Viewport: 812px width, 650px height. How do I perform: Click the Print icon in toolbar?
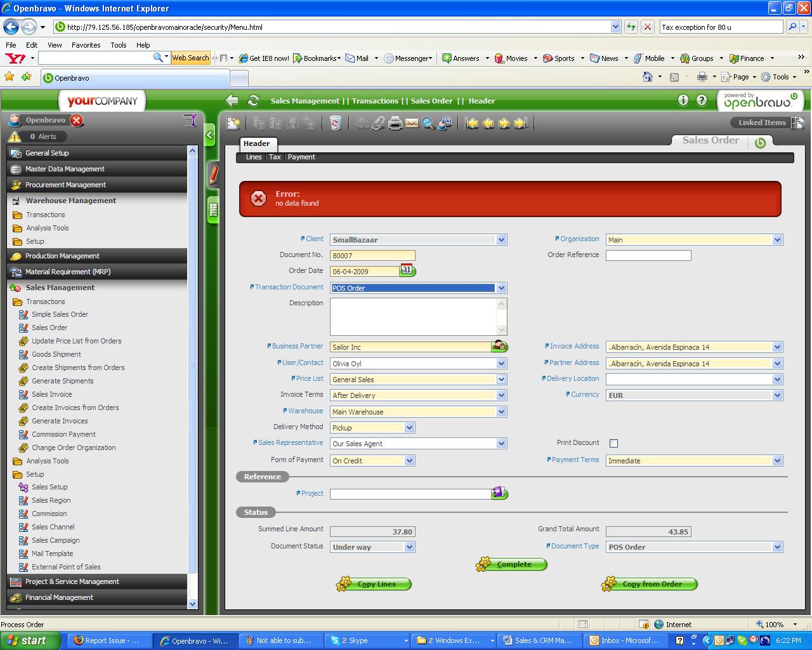pyautogui.click(x=395, y=123)
